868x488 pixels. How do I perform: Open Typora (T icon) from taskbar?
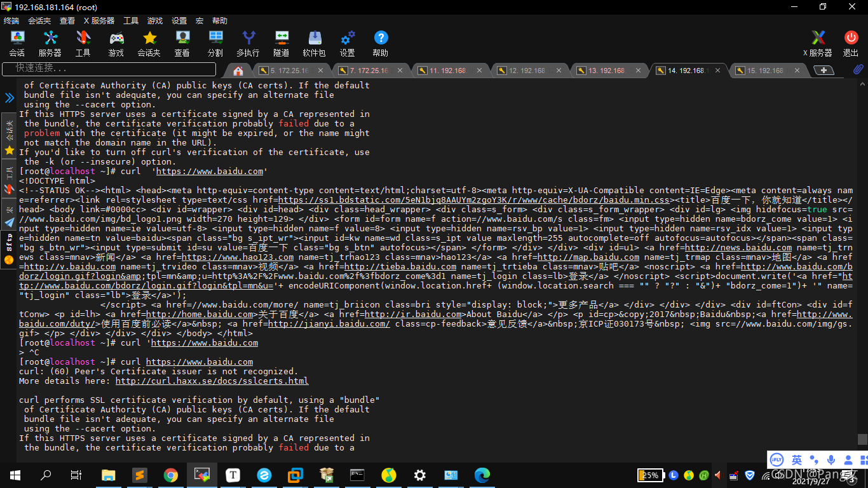pyautogui.click(x=233, y=475)
